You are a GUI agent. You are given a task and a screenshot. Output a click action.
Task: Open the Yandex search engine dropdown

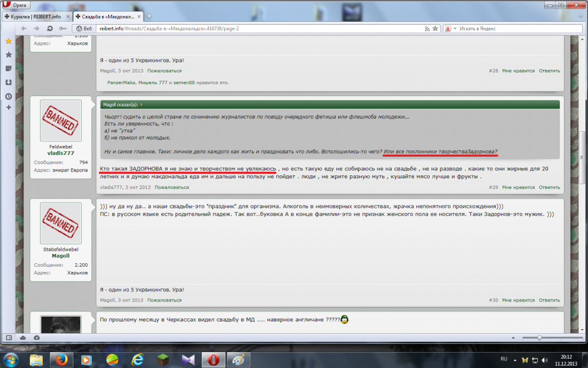(450, 28)
